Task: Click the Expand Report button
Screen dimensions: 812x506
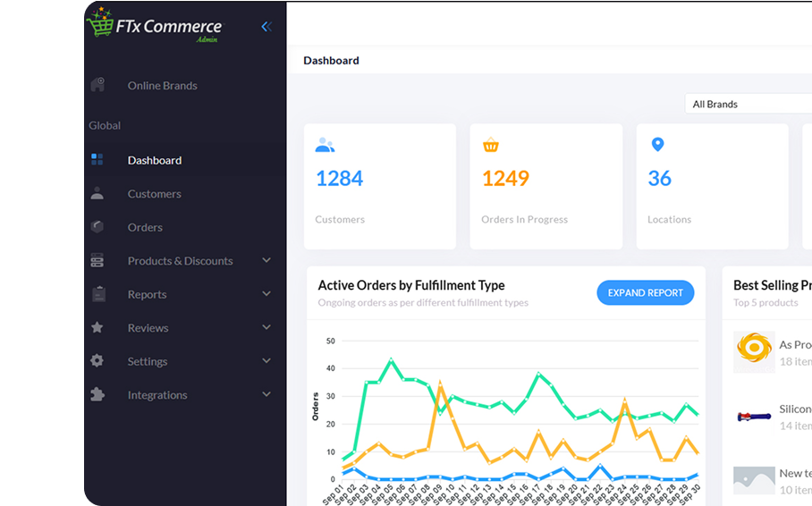Action: pos(645,292)
